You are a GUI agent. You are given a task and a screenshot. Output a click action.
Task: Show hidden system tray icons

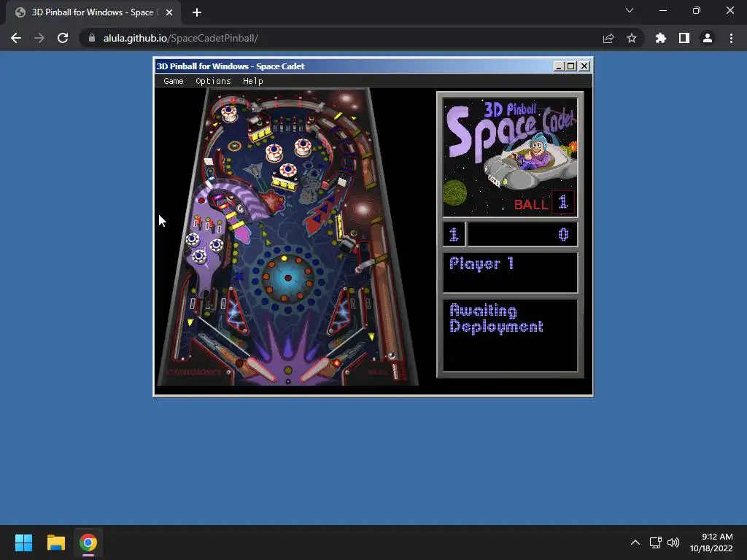pos(635,542)
